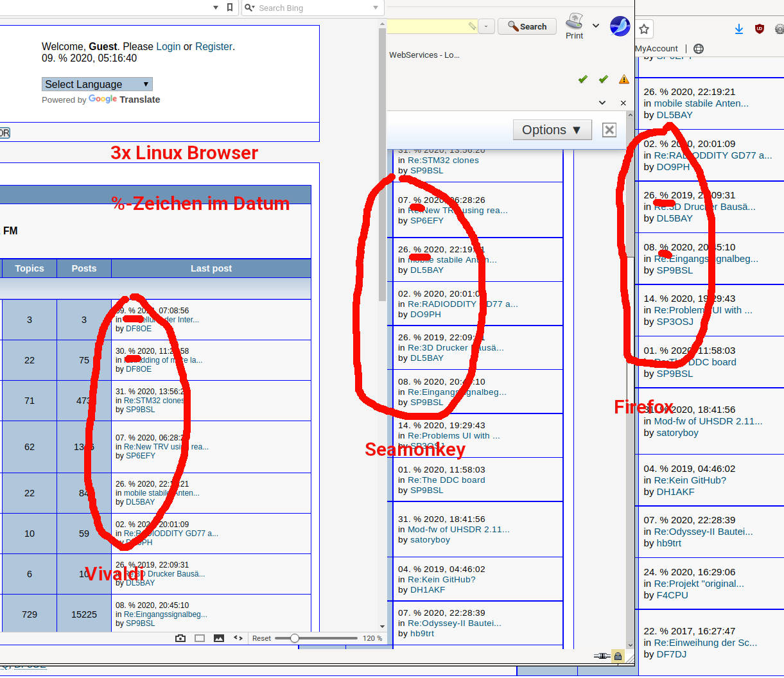Capture page with Vivaldi camera icon
784x678 pixels.
[x=180, y=638]
